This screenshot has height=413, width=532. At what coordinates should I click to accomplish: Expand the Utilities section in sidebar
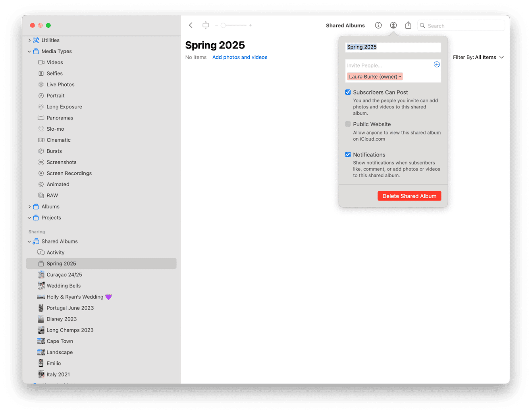(x=29, y=40)
